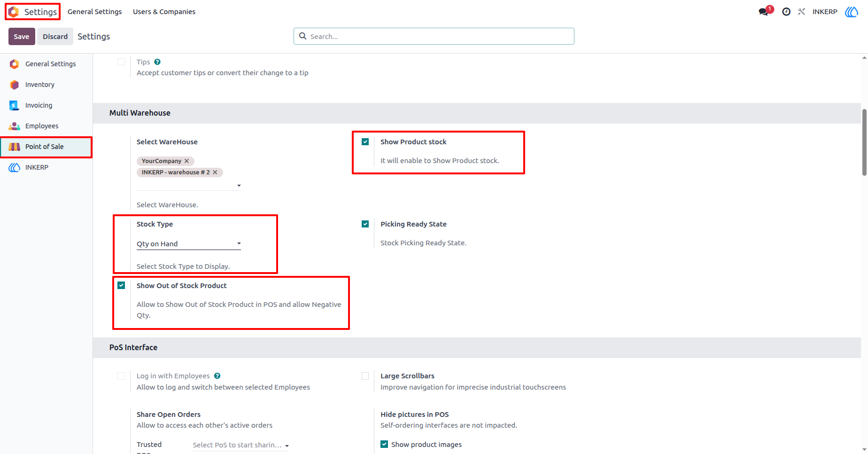Open the Settings app home icon

[14, 12]
